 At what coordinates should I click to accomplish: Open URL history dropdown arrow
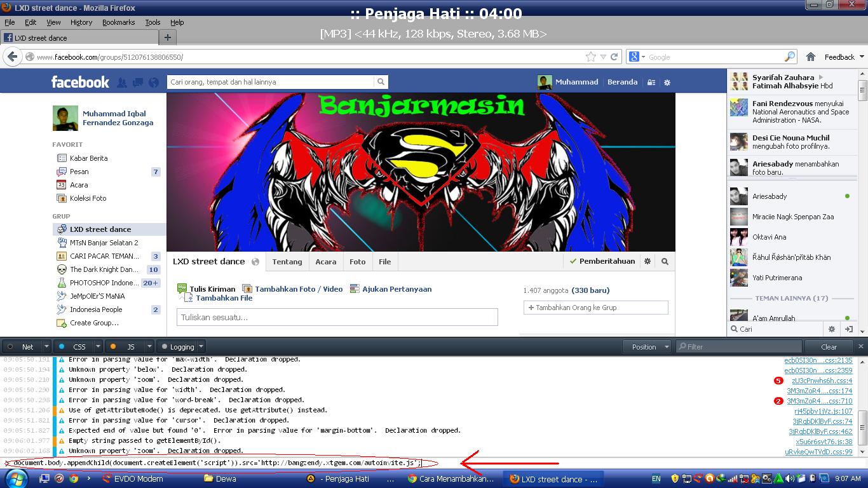click(x=603, y=57)
